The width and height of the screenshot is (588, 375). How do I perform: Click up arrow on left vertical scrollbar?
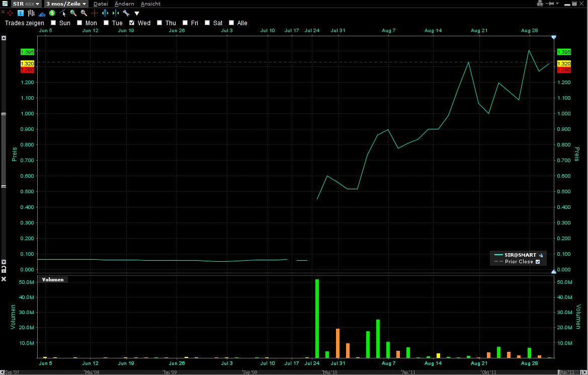point(4,38)
